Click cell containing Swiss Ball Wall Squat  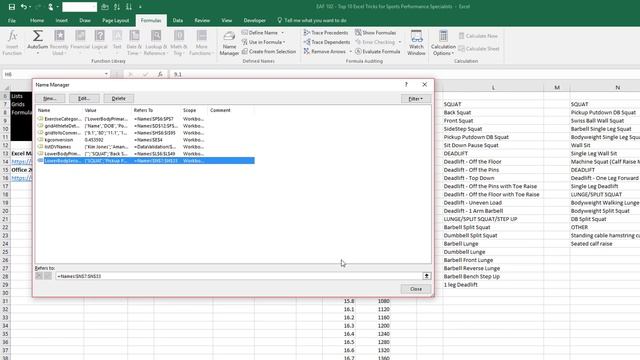click(605, 120)
